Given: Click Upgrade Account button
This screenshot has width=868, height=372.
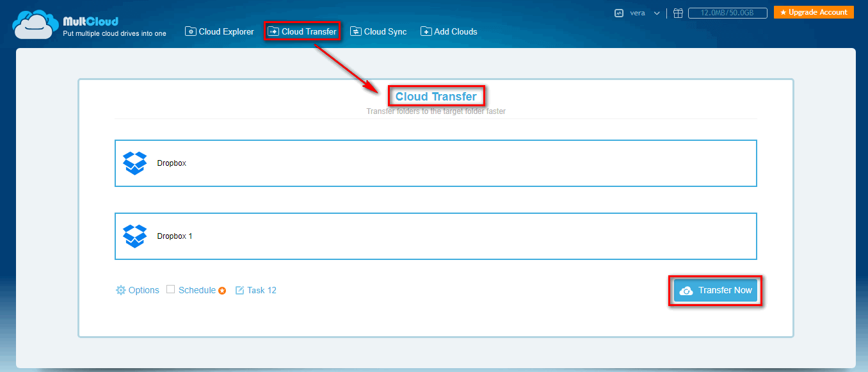Looking at the screenshot, I should tap(814, 12).
